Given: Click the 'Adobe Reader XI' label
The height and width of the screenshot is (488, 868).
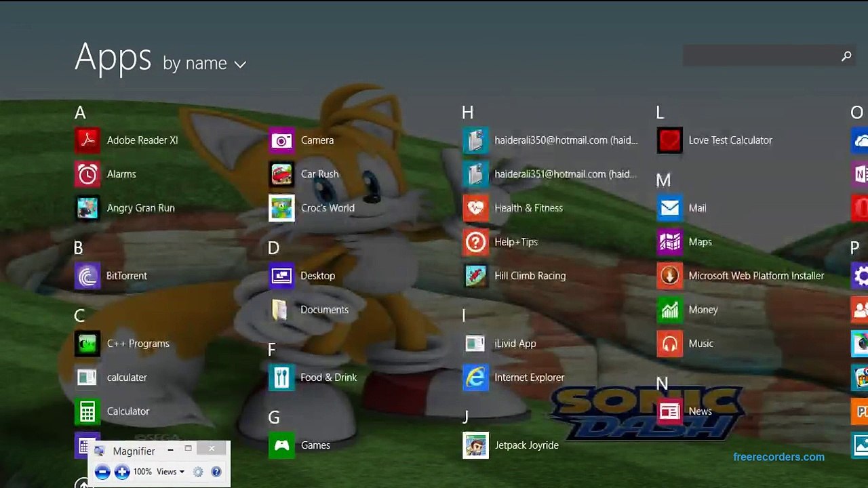Looking at the screenshot, I should pyautogui.click(x=142, y=140).
